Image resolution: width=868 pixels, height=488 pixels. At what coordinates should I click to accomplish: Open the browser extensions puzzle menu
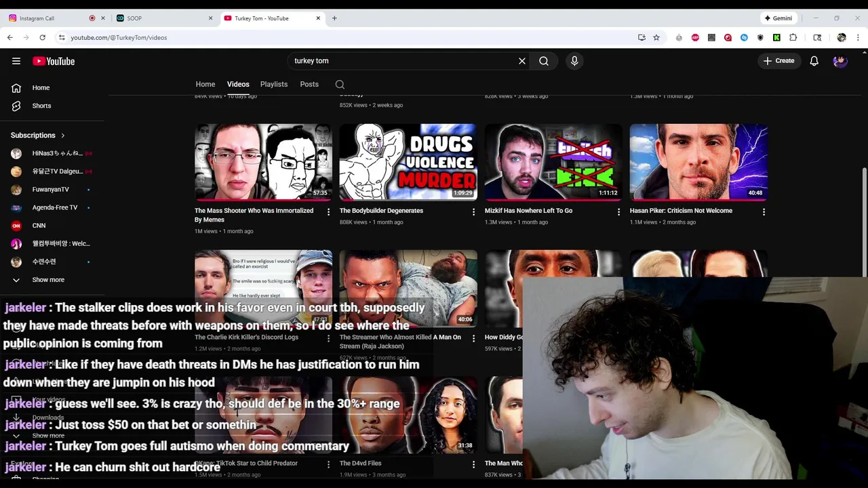click(x=793, y=37)
